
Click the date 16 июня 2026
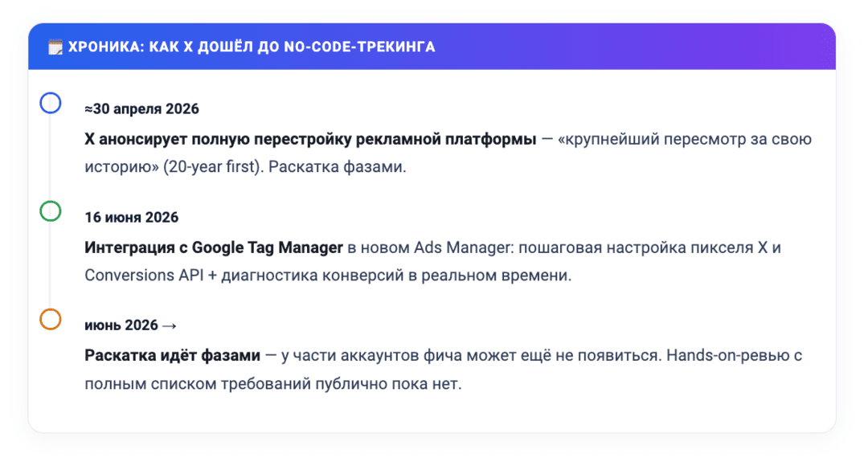click(131, 217)
